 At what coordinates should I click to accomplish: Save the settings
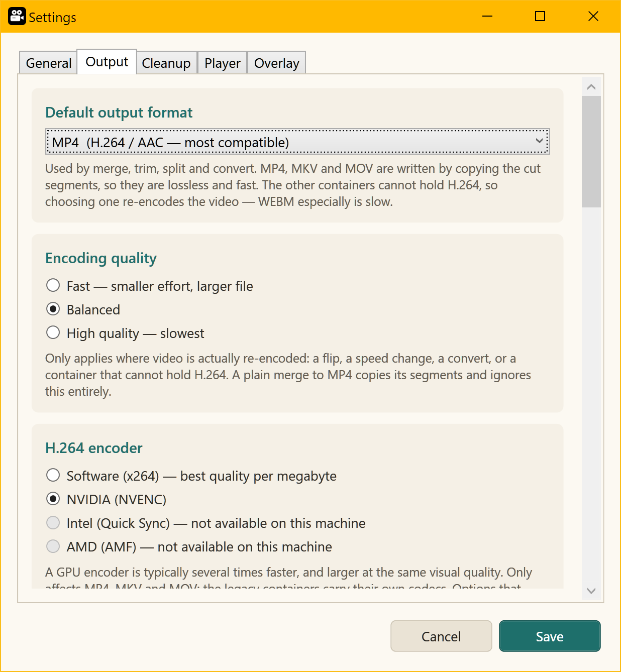coord(550,636)
